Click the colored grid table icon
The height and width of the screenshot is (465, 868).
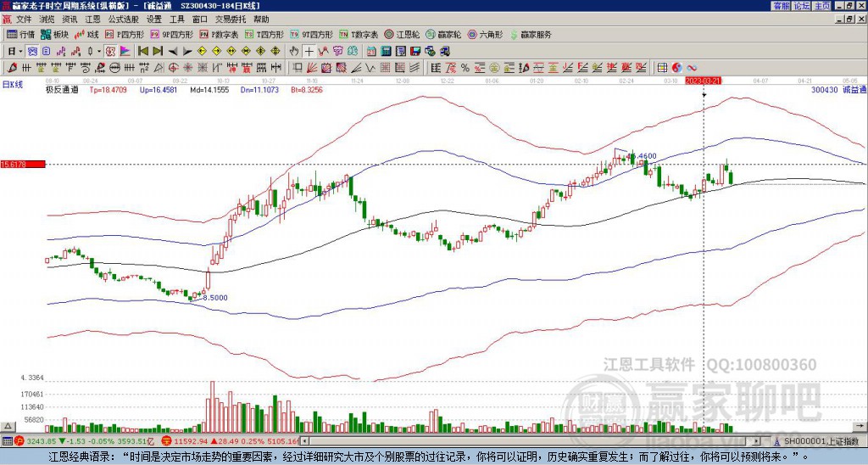pos(662,68)
